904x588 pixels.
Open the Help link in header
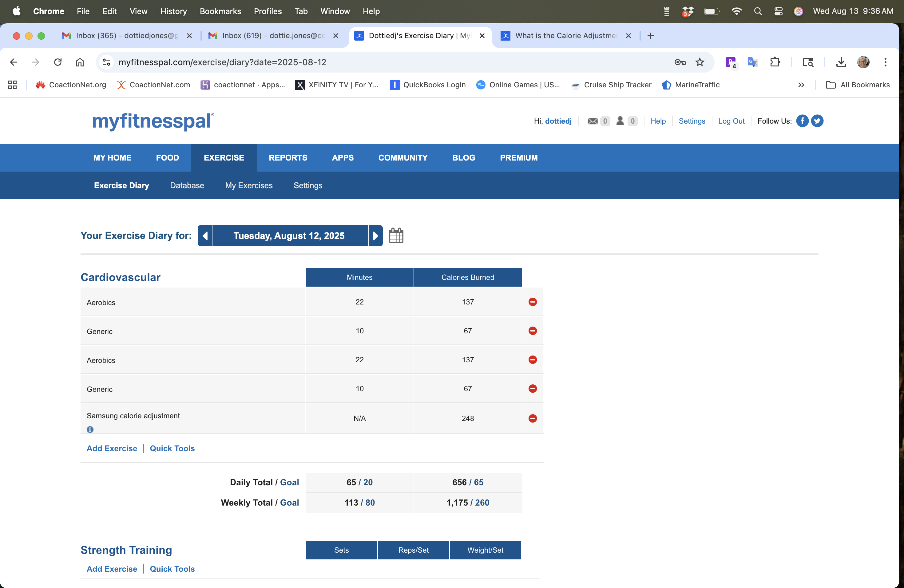[658, 121]
